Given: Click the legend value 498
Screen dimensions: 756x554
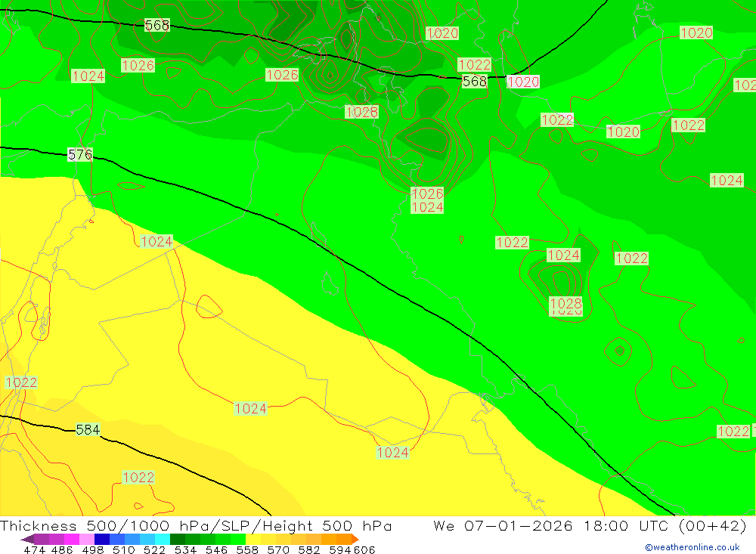Looking at the screenshot, I should point(92,550).
